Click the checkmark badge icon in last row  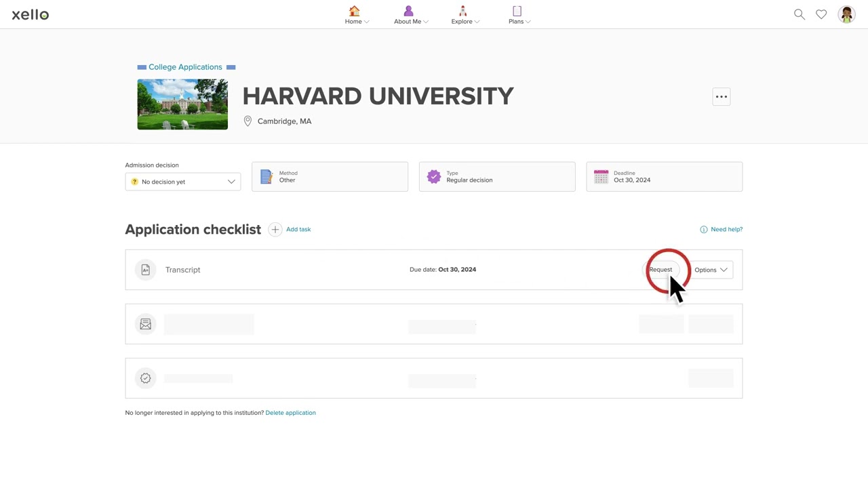(145, 378)
